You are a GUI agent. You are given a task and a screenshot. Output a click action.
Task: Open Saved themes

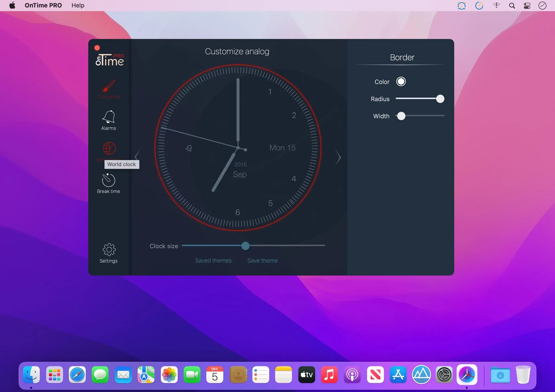point(213,260)
